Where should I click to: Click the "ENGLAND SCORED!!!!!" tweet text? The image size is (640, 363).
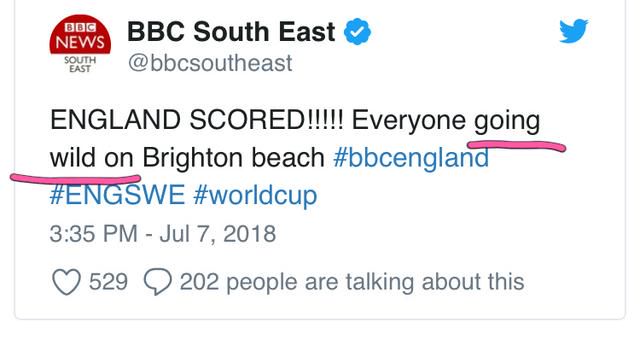coord(197,120)
